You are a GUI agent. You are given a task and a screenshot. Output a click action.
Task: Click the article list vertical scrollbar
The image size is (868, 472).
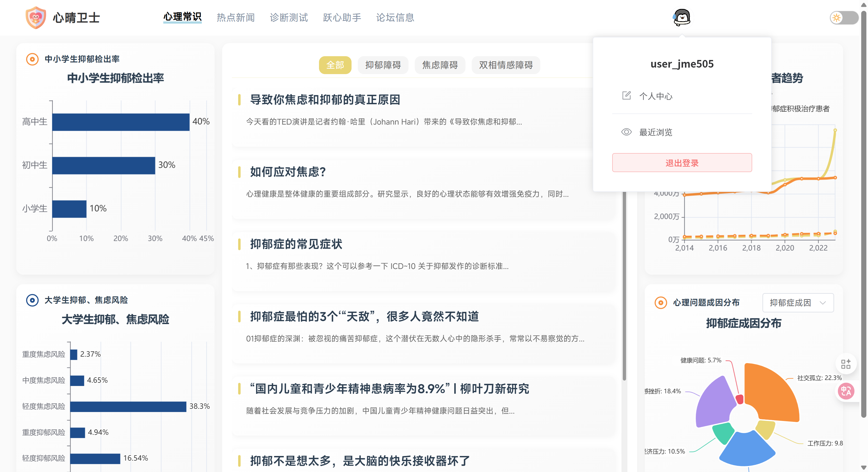tap(624, 287)
